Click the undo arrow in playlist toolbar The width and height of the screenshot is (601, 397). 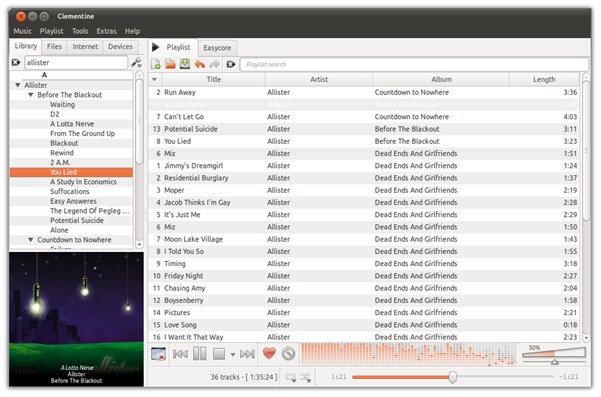point(200,64)
